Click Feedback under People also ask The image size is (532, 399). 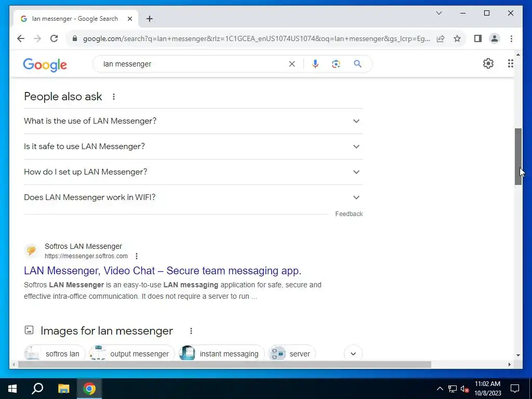[349, 214]
